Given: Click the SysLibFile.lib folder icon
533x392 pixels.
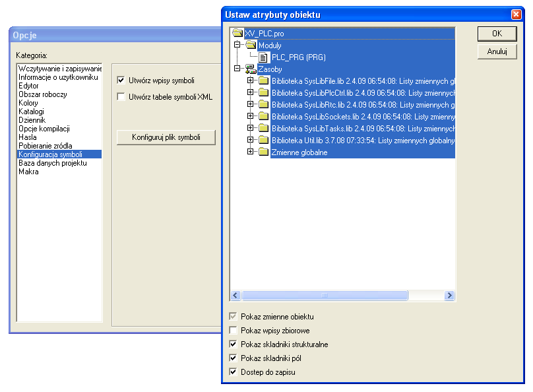Looking at the screenshot, I should [x=263, y=81].
